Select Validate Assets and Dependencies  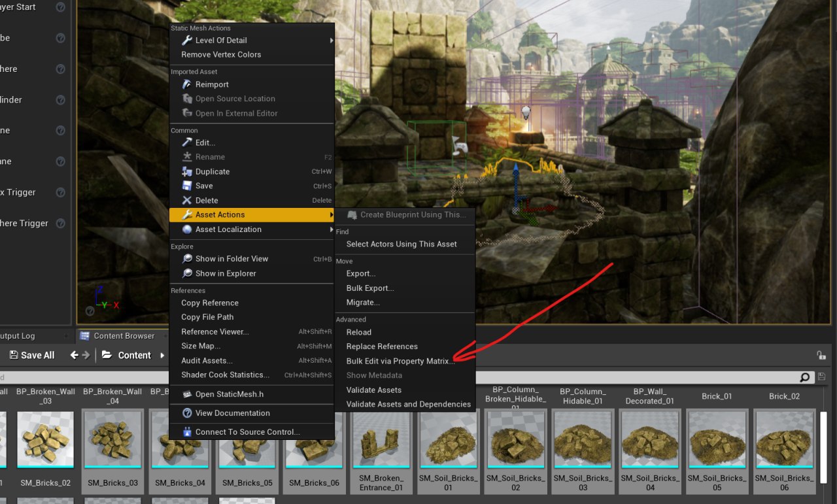404,404
